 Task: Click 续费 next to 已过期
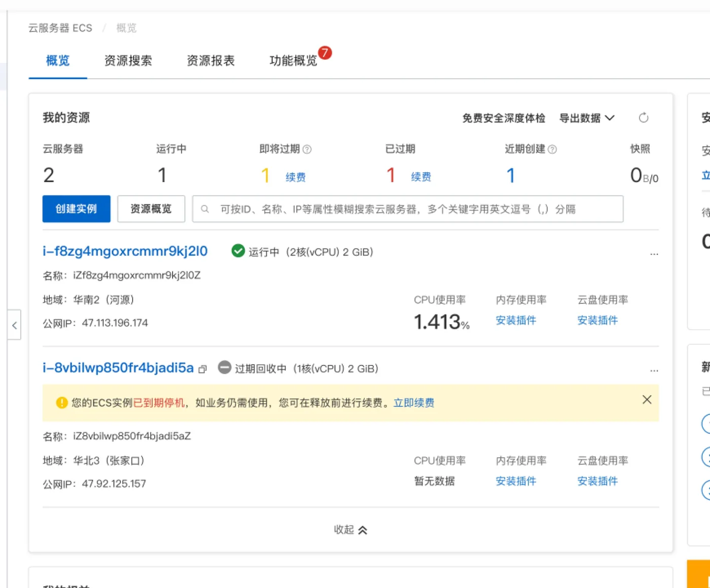tap(421, 177)
